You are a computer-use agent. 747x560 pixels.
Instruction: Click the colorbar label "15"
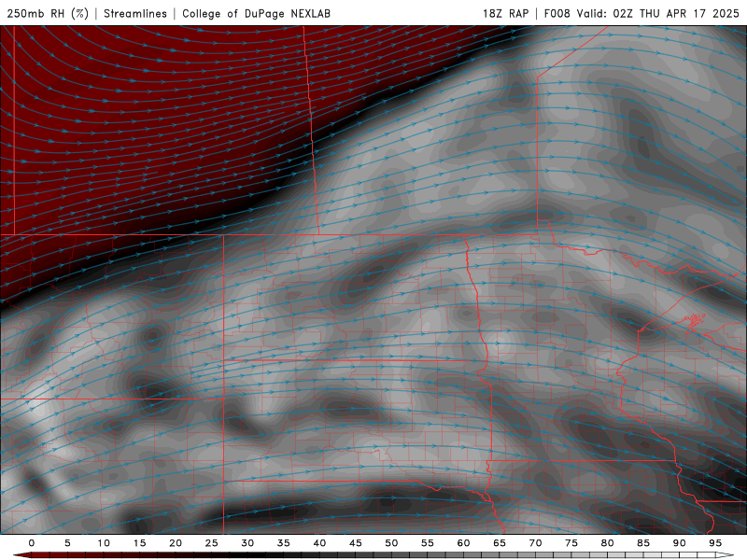click(x=139, y=543)
